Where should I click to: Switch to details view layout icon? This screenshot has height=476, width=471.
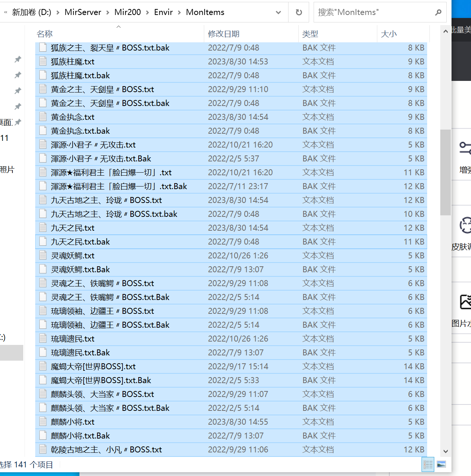428,465
